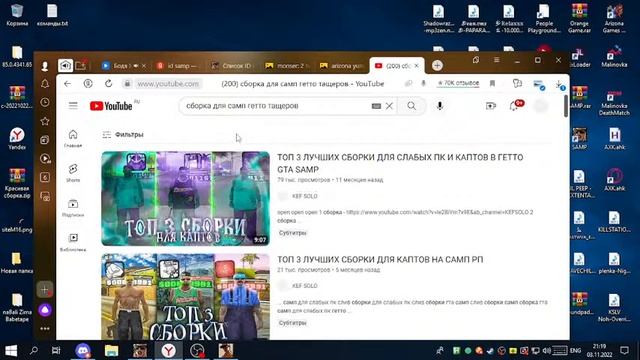
Task: Reload the current page
Action: 109,83
